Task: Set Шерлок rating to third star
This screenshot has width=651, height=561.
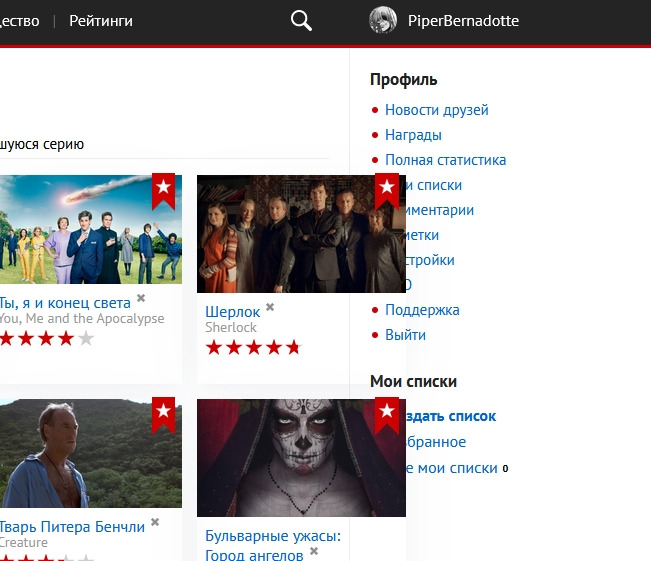Action: coord(254,348)
